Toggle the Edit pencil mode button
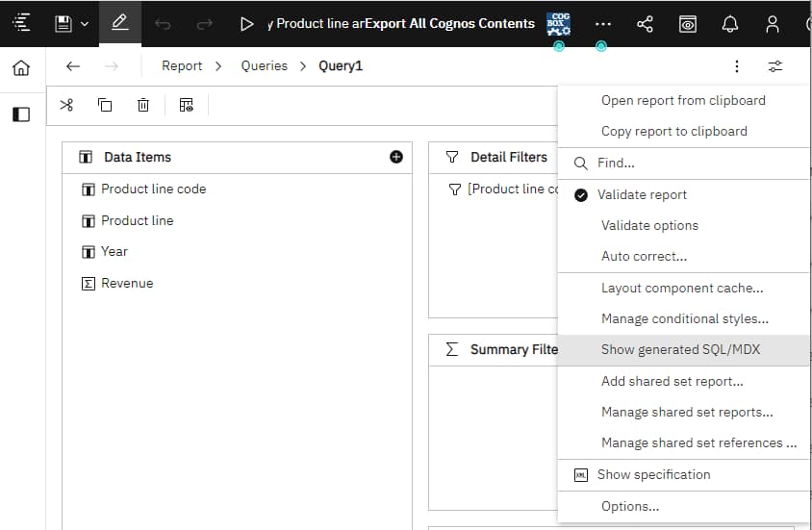The height and width of the screenshot is (530, 812). [120, 24]
